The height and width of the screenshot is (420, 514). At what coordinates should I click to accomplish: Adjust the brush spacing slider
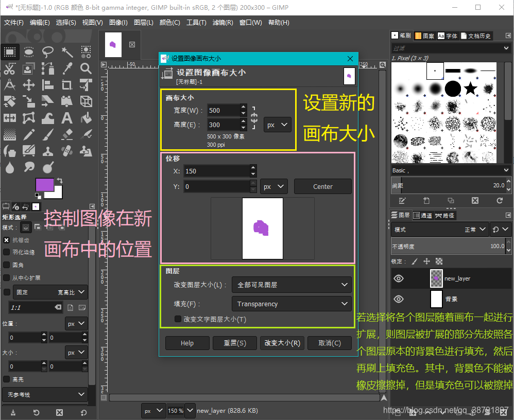(x=448, y=185)
